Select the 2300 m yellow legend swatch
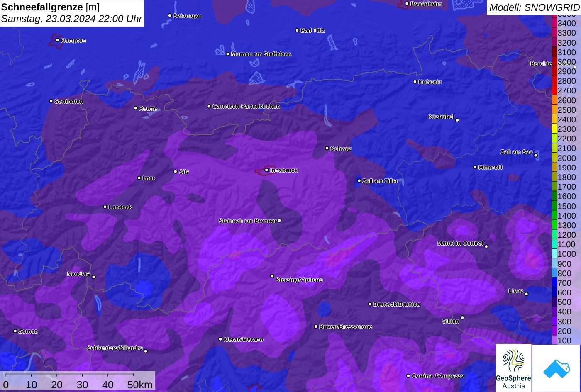Image resolution: width=581 pixels, height=392 pixels. click(554, 129)
